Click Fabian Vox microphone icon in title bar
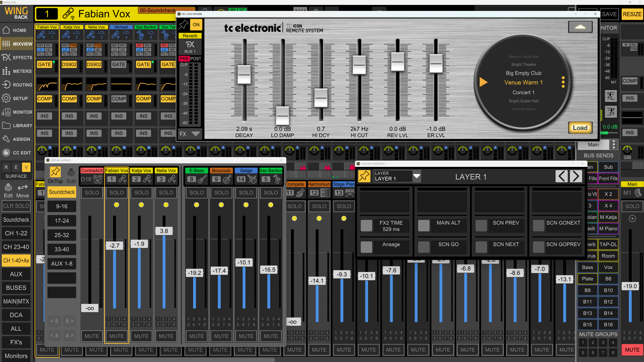Viewport: 644px width, 362px height. click(68, 14)
